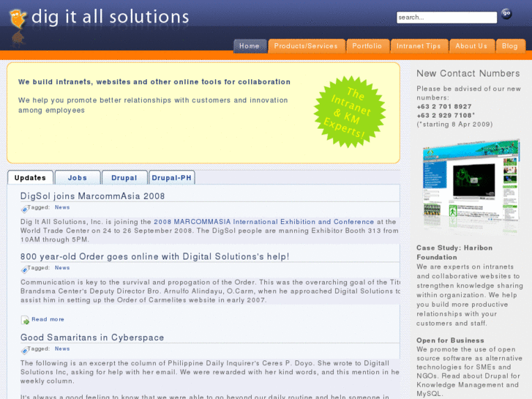Image resolution: width=532 pixels, height=399 pixels.
Task: Open DigSol joins MarcommAsia 2008 article
Action: [x=93, y=196]
